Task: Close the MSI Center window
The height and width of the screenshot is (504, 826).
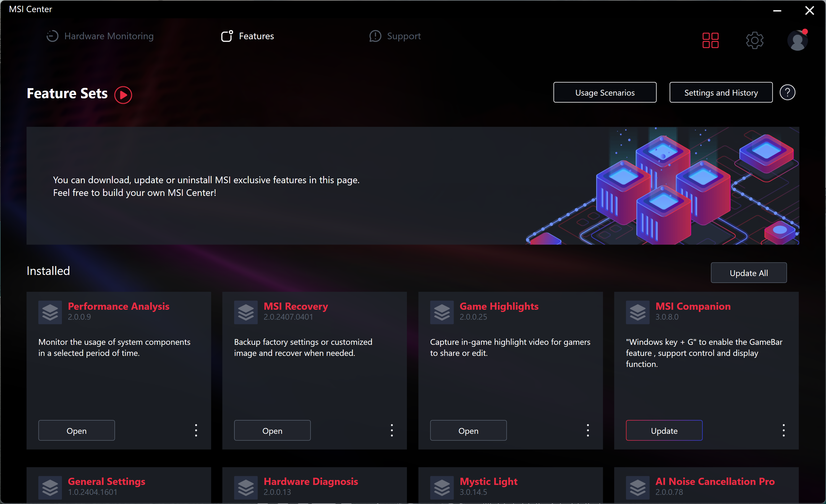Action: pyautogui.click(x=810, y=11)
